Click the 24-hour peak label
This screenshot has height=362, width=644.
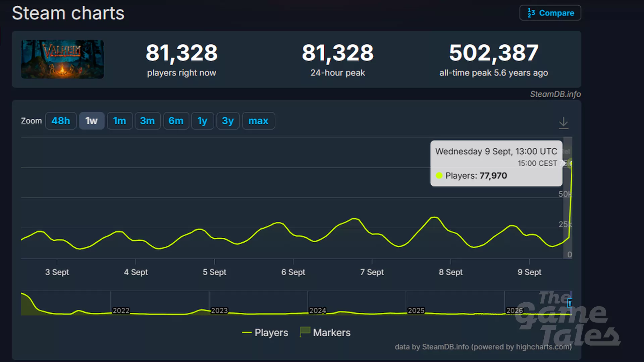(x=337, y=73)
